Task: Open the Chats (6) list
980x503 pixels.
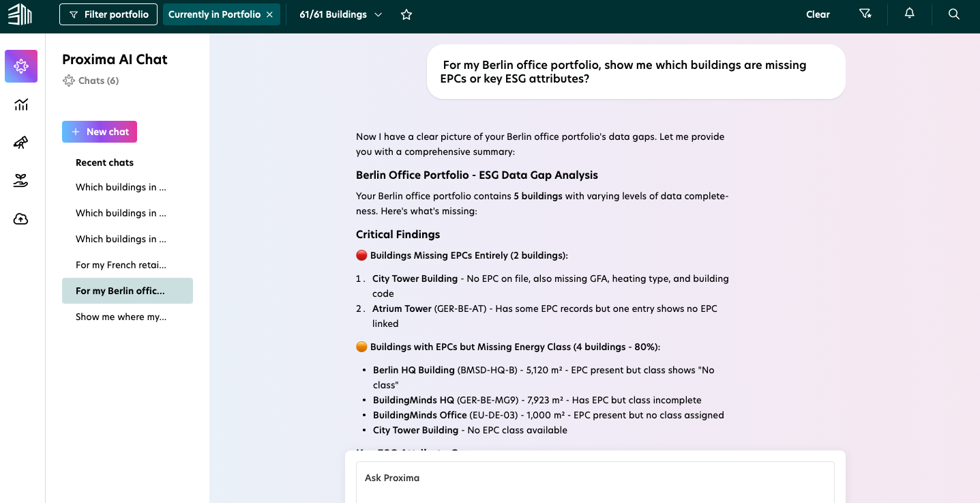Action: pyautogui.click(x=91, y=81)
